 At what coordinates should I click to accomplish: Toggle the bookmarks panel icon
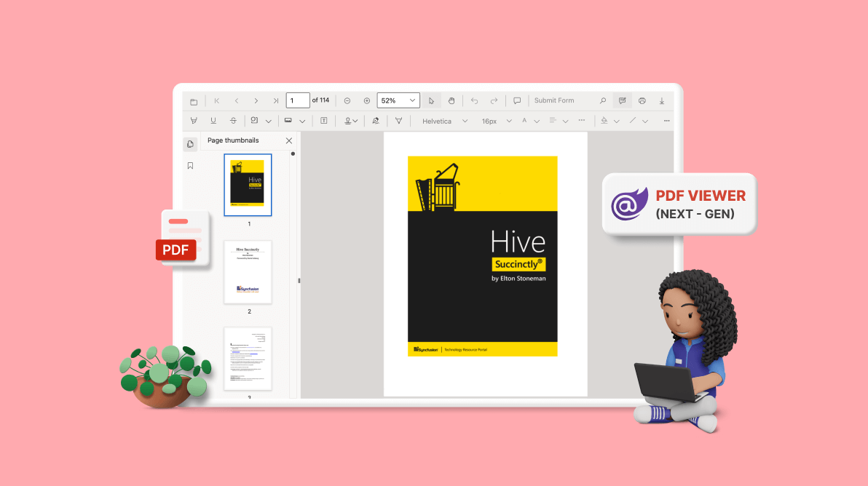tap(190, 166)
